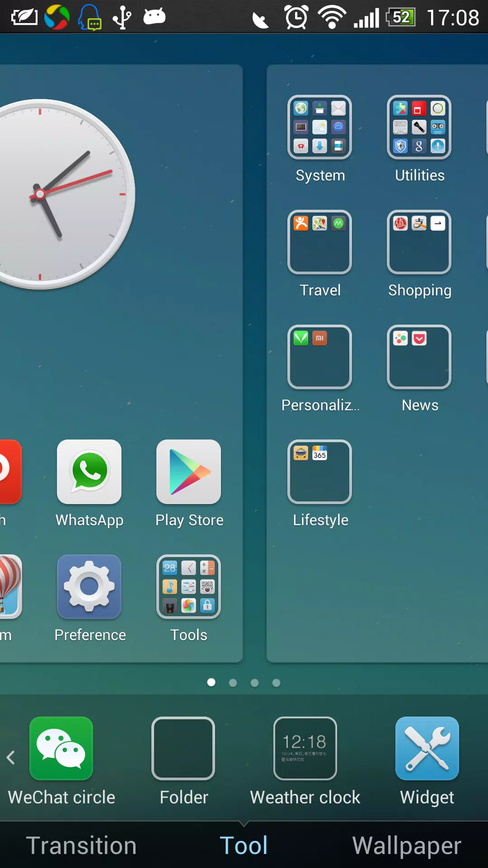Show previous tools with left chevron

[11, 757]
